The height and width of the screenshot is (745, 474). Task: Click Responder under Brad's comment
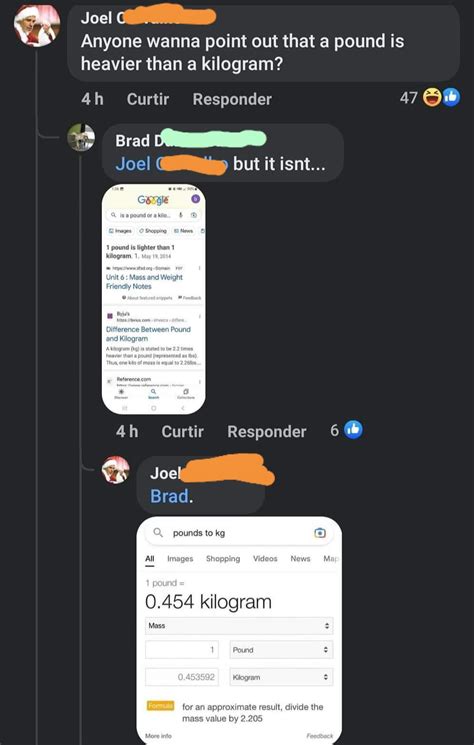(x=266, y=431)
